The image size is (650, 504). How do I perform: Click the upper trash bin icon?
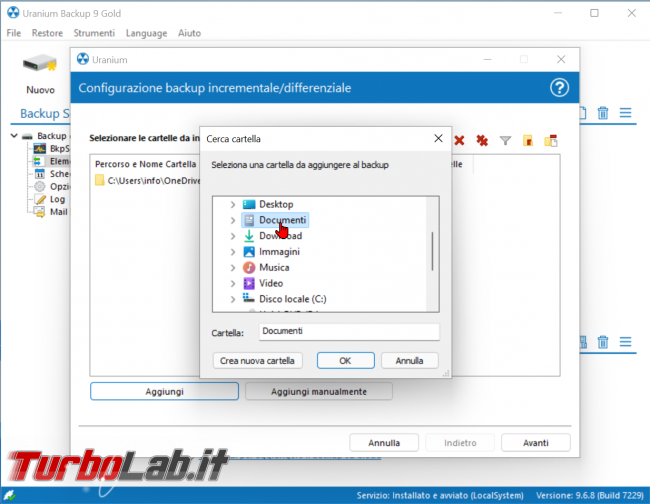tap(603, 113)
